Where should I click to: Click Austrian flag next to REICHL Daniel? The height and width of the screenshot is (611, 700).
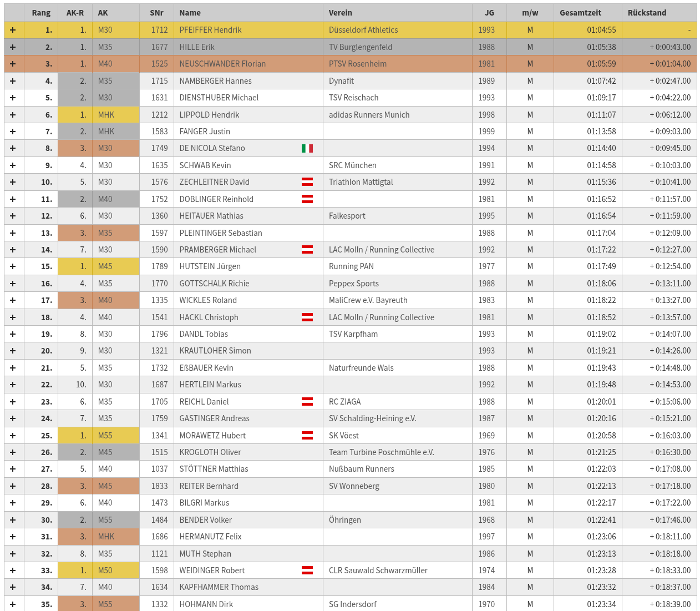307,402
